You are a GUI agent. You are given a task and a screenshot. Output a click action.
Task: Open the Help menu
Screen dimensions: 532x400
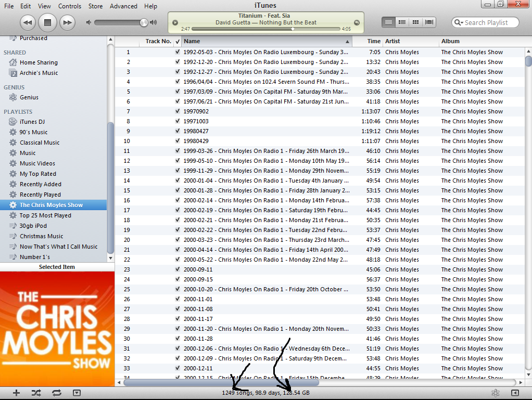click(x=150, y=6)
